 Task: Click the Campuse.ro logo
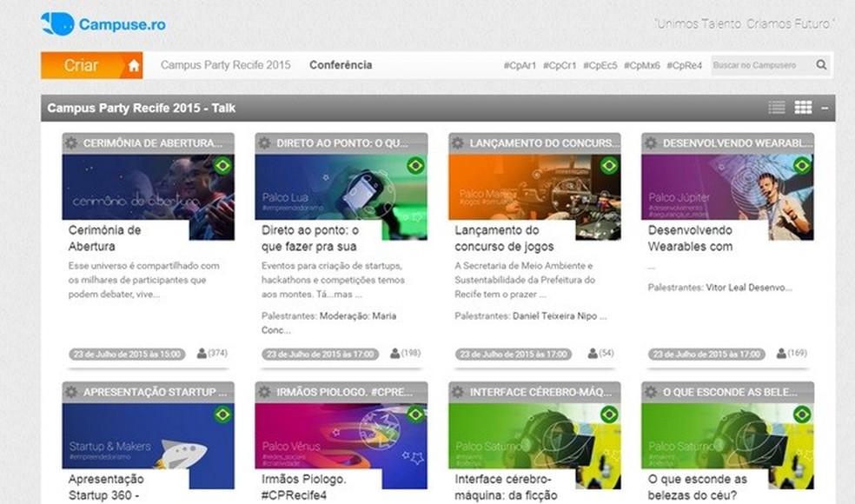point(103,24)
